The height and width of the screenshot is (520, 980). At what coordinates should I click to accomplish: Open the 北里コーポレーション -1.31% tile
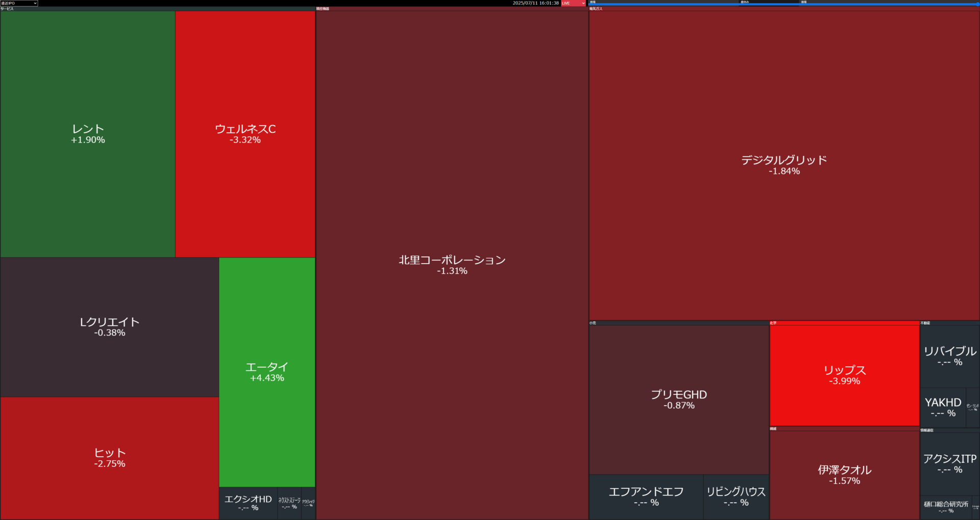[x=452, y=265]
